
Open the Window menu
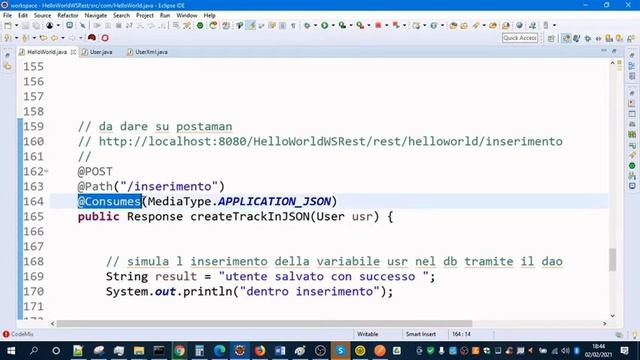(x=187, y=15)
